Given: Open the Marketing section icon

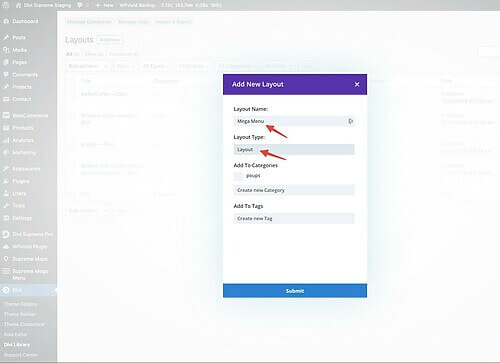Looking at the screenshot, I should 6,153.
